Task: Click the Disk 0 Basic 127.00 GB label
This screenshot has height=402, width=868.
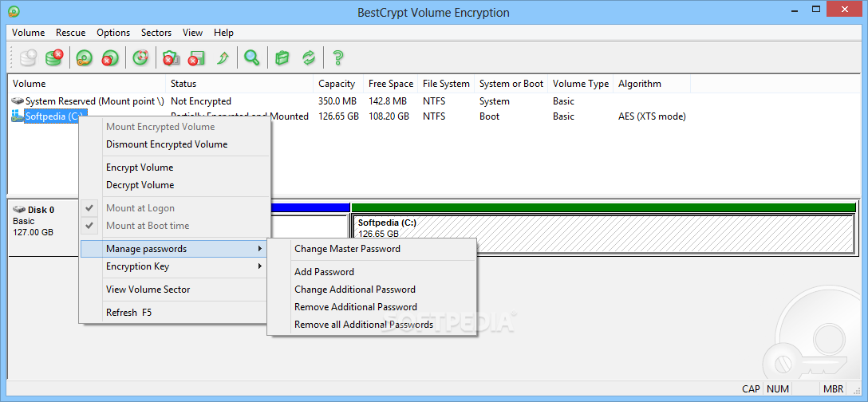Action: point(34,221)
